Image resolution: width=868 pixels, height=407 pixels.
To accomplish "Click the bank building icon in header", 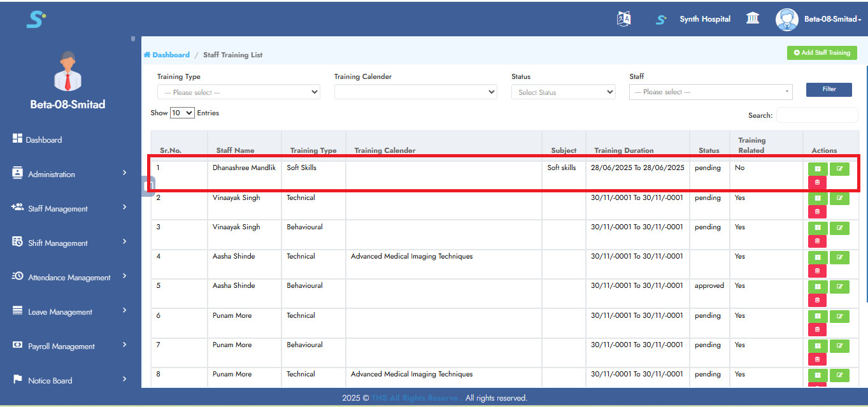I will point(753,18).
